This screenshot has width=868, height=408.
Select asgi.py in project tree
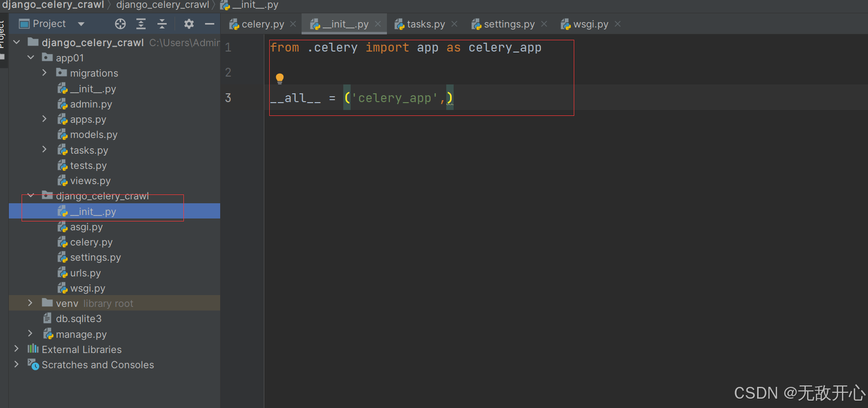click(x=86, y=227)
